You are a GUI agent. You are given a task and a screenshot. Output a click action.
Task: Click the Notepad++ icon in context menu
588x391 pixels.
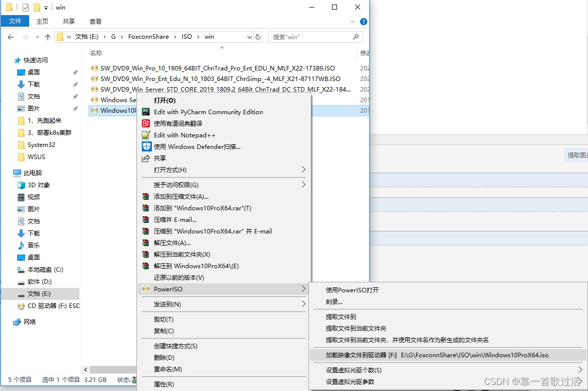(146, 135)
